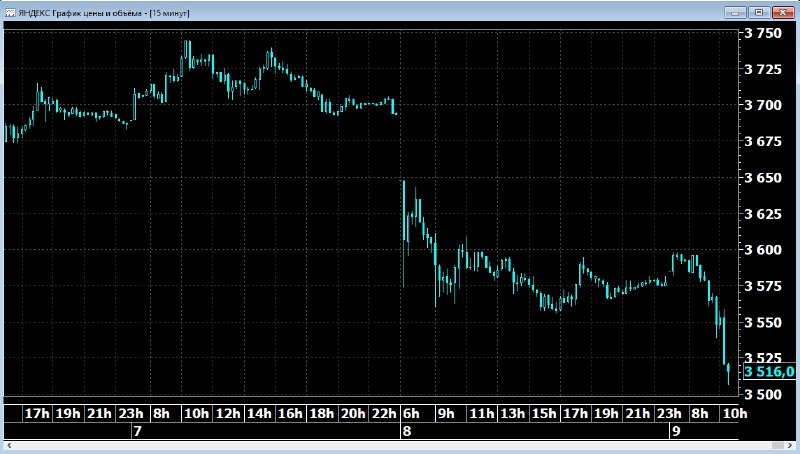800x454 pixels.
Task: Click the 20h time axis label
Action: [x=353, y=413]
